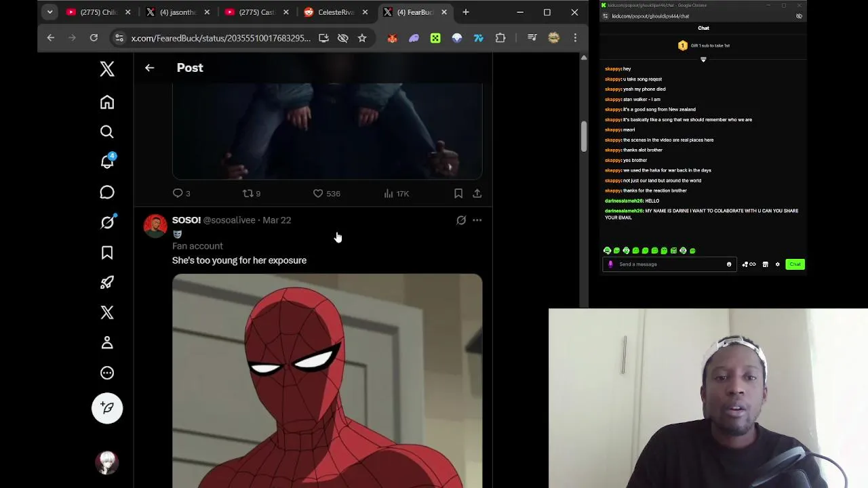
Task: Insert the first green Kick emote
Action: pos(607,251)
